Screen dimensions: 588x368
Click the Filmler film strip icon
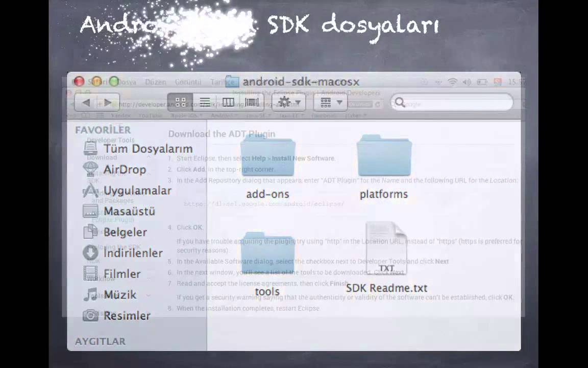[90, 273]
